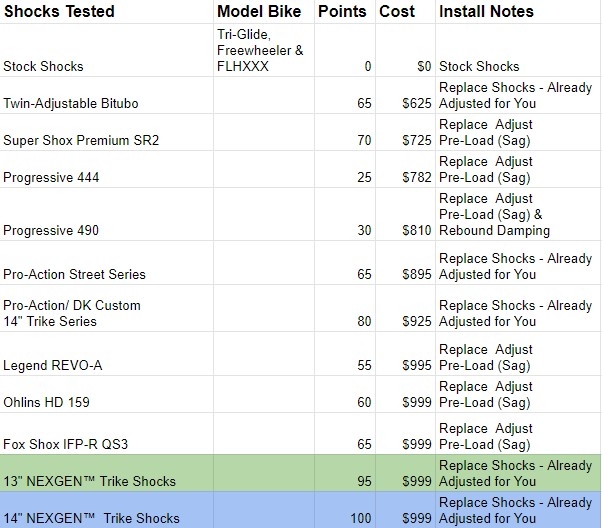This screenshot has height=528, width=602.
Task: Click the 'Pro-Action/ DK Custom 14" Trike Series' cell
Action: point(107,308)
